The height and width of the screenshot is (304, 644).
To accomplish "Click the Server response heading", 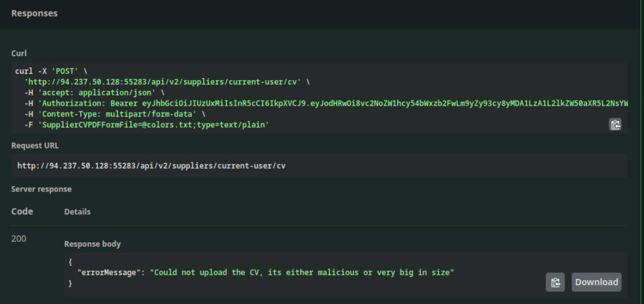I will 41,189.
